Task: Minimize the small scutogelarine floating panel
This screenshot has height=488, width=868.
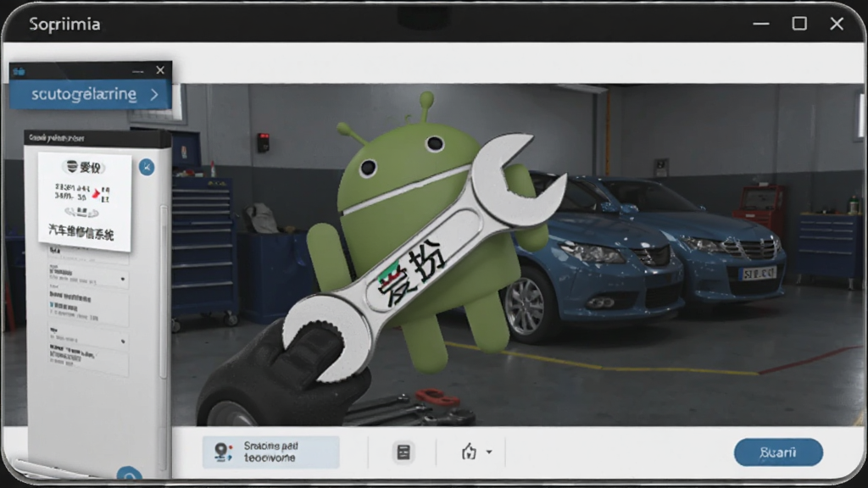Action: (138, 71)
